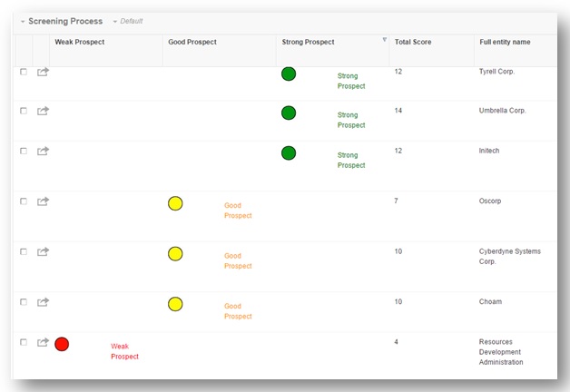Click total score 10 for Choam
Image resolution: width=570 pixels, height=392 pixels.
tap(398, 301)
